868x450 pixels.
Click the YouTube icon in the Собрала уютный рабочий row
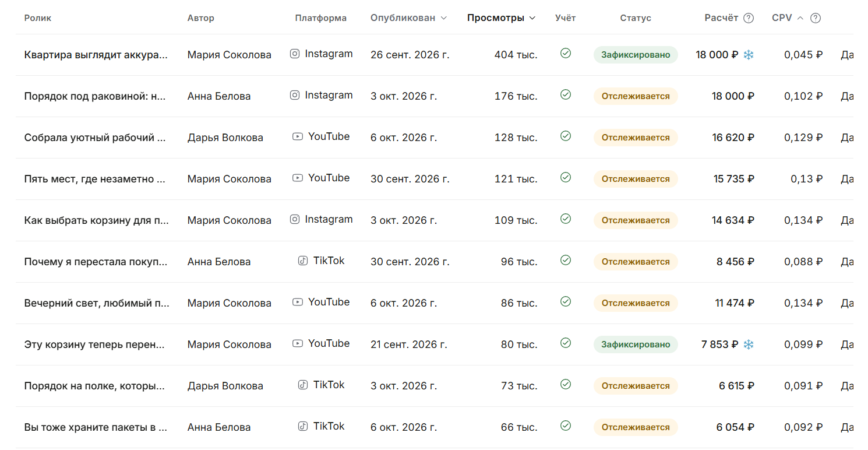[x=298, y=136]
